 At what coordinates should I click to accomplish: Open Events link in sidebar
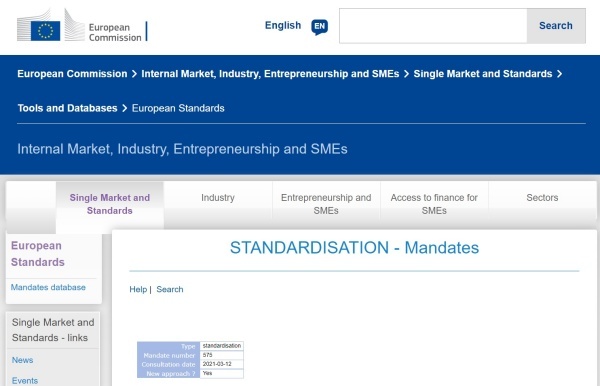point(25,381)
